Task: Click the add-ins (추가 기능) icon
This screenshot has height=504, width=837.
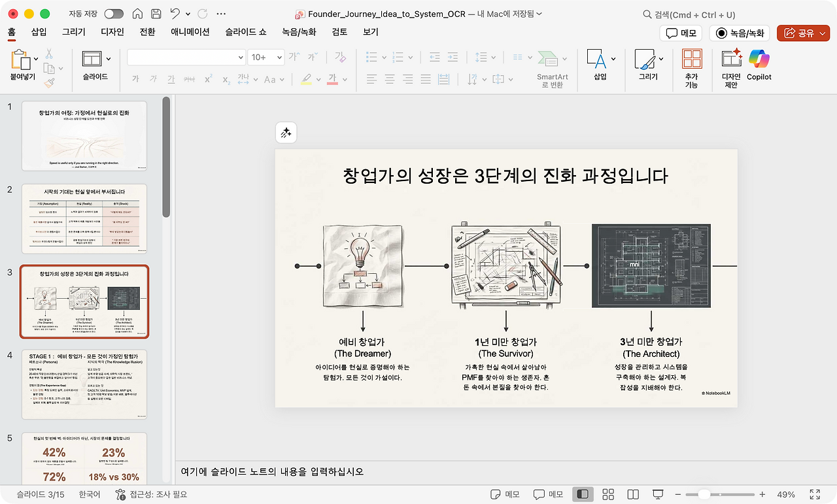Action: tap(691, 59)
